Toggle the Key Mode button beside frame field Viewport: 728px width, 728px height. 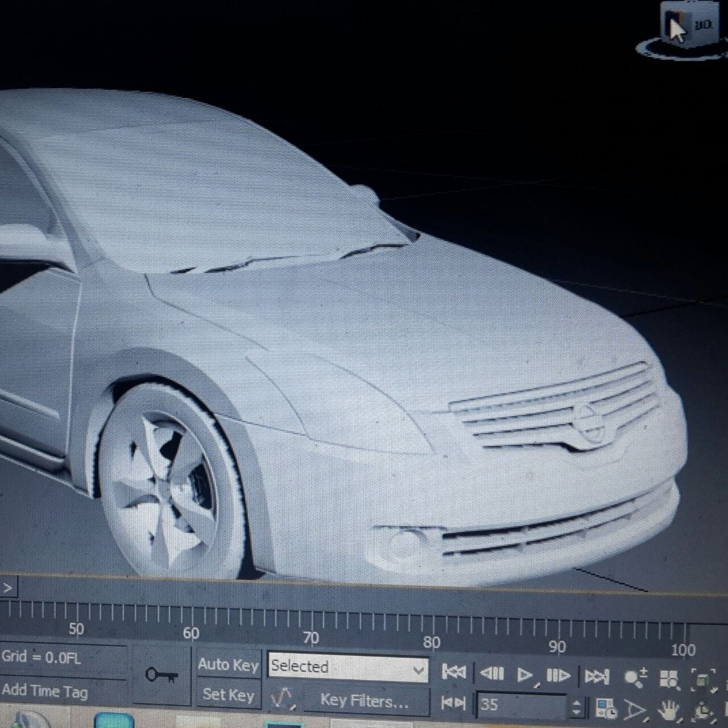pyautogui.click(x=453, y=704)
